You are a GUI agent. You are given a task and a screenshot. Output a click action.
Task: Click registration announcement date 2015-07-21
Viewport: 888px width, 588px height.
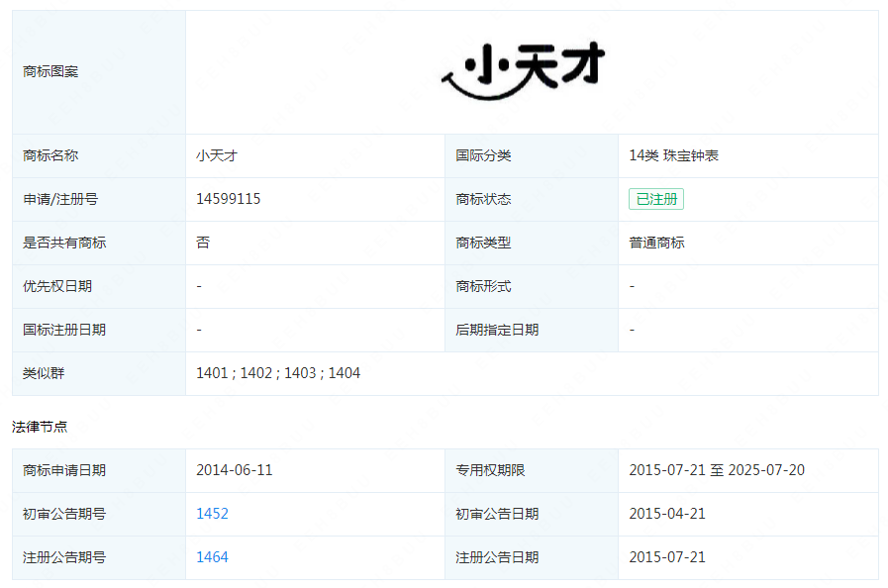667,557
